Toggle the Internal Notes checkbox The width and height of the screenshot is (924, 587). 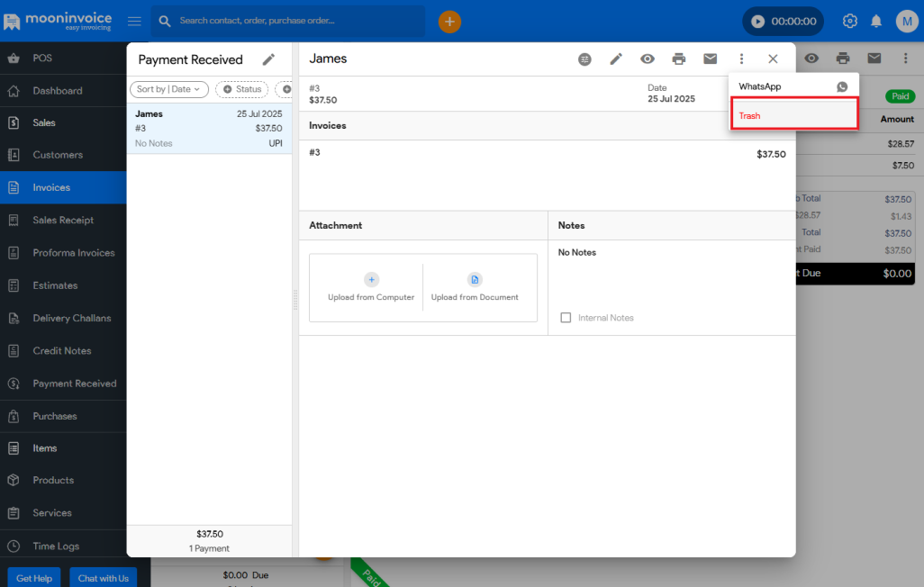coord(566,318)
